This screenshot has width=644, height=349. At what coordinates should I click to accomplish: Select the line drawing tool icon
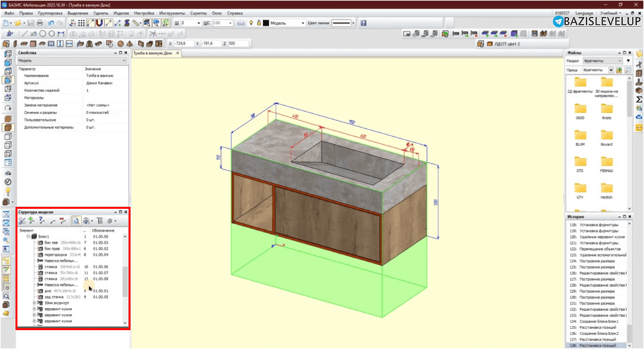click(24, 34)
